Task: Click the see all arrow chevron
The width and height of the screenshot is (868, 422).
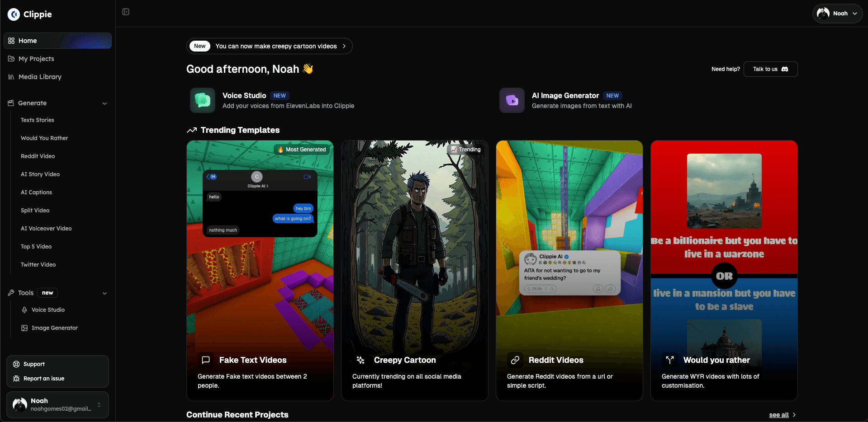Action: (794, 415)
